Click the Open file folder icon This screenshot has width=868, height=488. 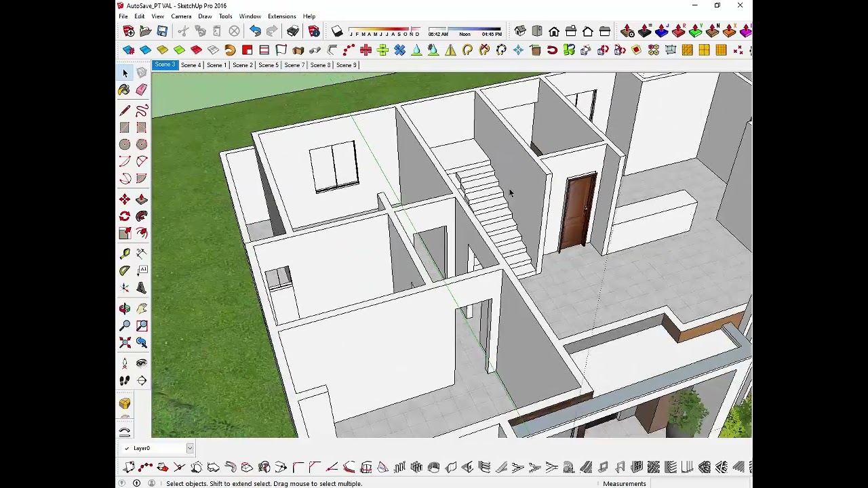tap(145, 31)
